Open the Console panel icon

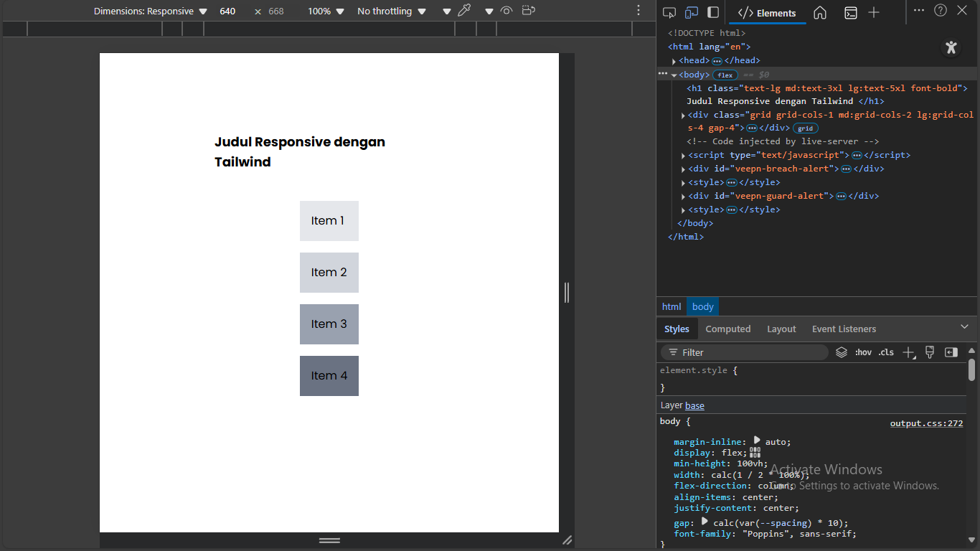[x=850, y=12]
